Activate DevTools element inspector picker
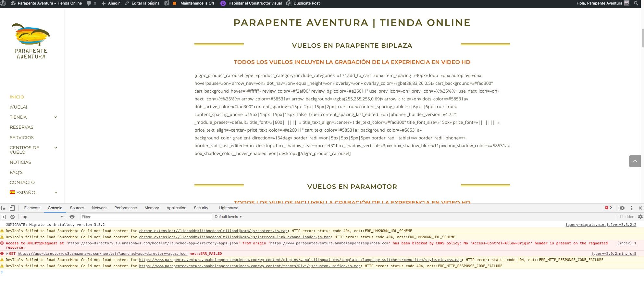Screen dimensions: 644x286 tap(4, 208)
